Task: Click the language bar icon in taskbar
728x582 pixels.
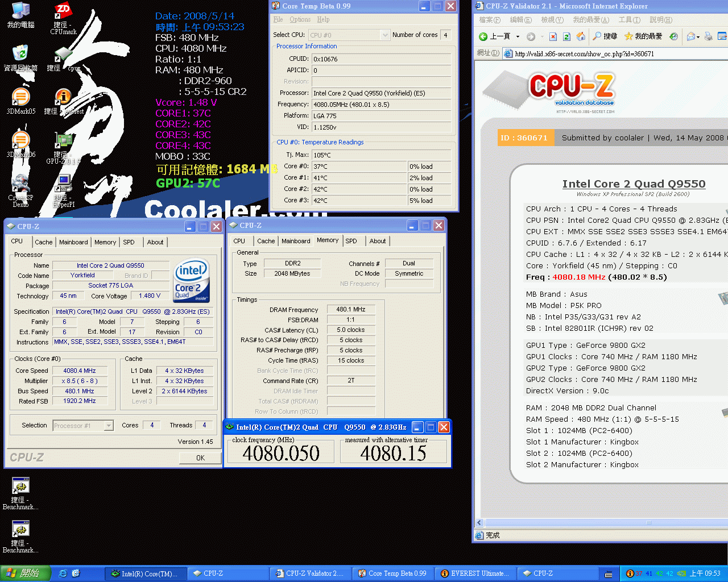Action: [609, 574]
